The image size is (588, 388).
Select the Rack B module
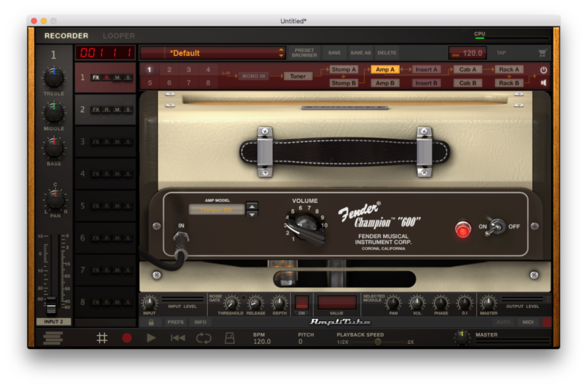509,83
